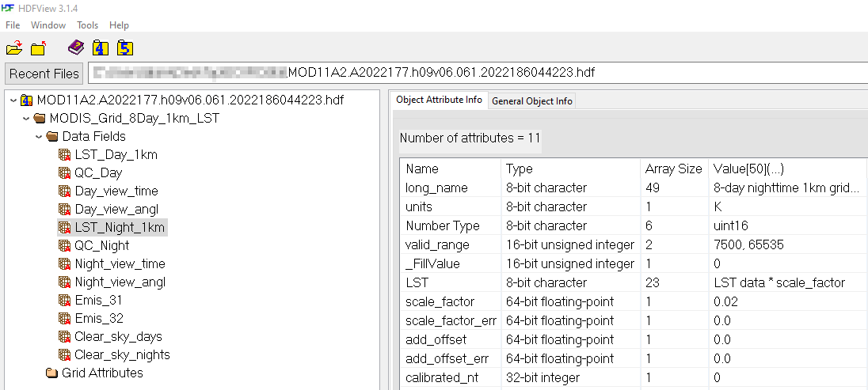
Task: Select the QC_Day dataset label
Action: coord(98,173)
